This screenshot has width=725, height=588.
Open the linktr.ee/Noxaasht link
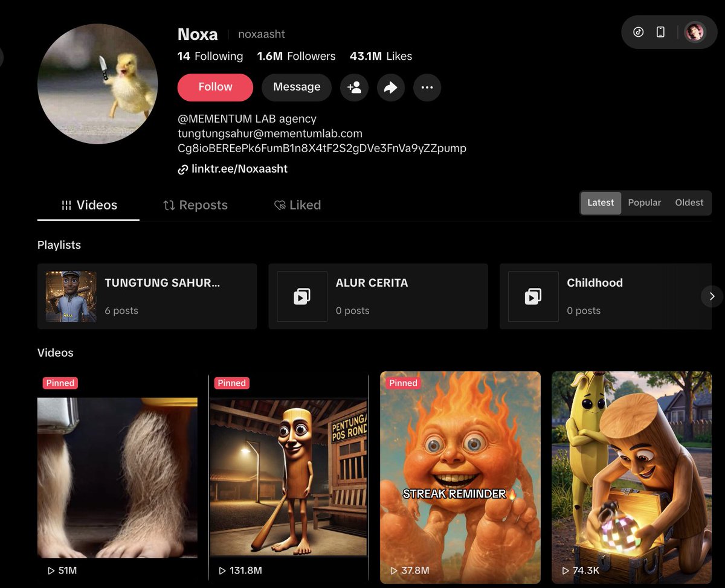239,169
